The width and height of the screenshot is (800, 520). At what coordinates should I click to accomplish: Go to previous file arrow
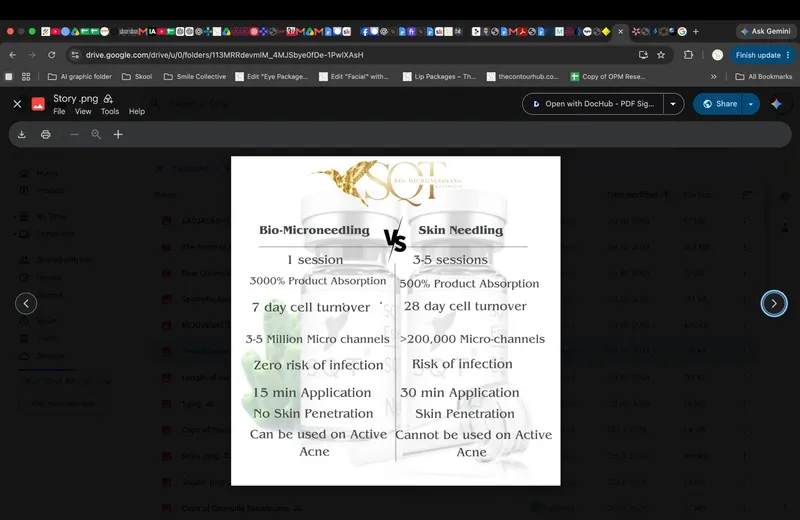point(26,304)
